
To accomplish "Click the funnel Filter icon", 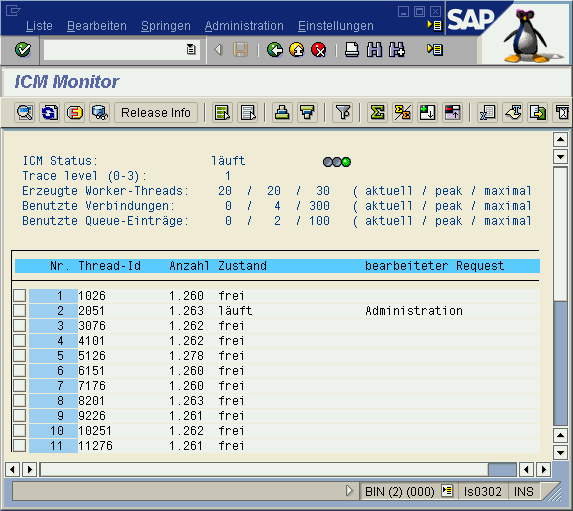I will coord(343,112).
